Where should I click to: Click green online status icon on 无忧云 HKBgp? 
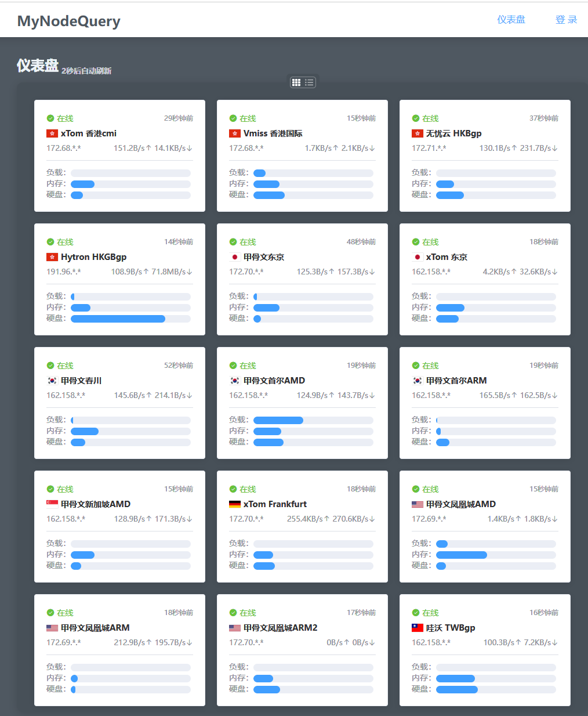tap(416, 118)
